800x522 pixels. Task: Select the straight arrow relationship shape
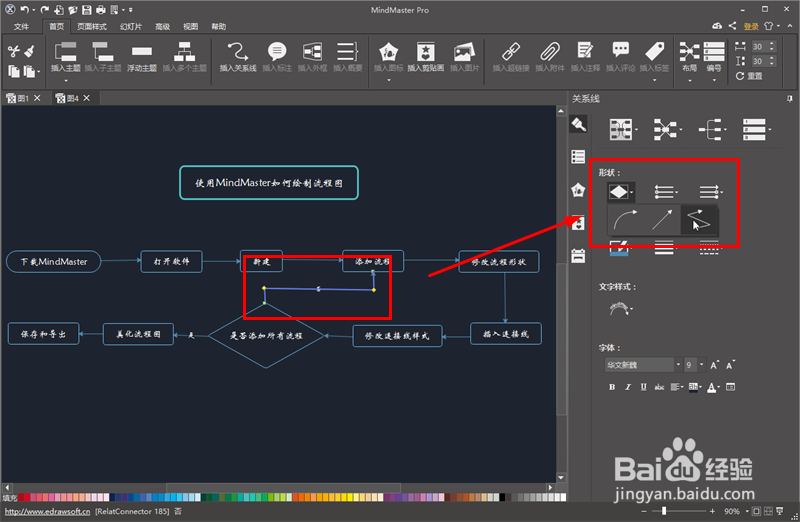662,220
